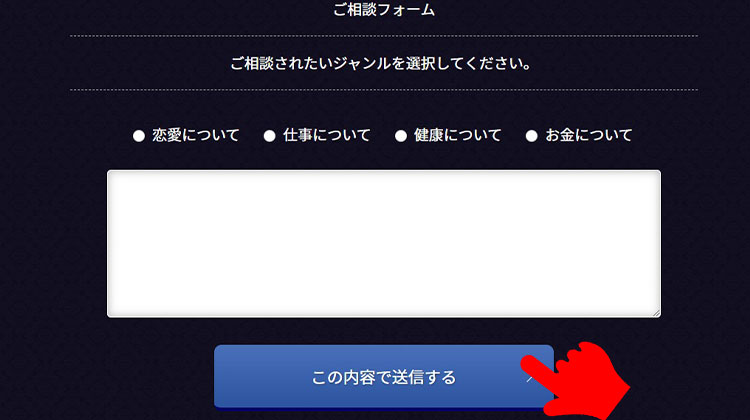This screenshot has height=420, width=750.
Task: Select the 恋愛について radio button
Action: coord(139,136)
